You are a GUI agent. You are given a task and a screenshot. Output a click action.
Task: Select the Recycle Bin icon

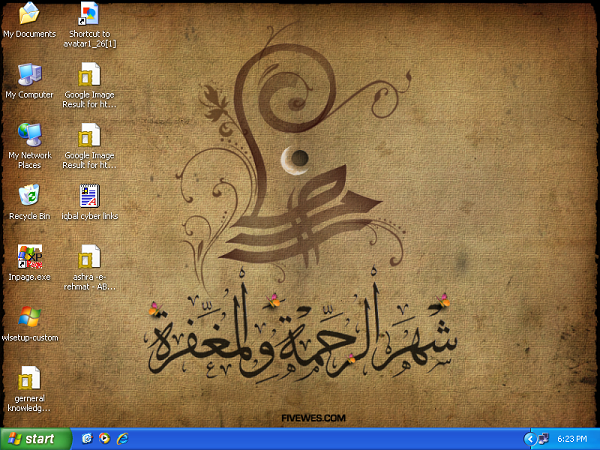point(29,195)
